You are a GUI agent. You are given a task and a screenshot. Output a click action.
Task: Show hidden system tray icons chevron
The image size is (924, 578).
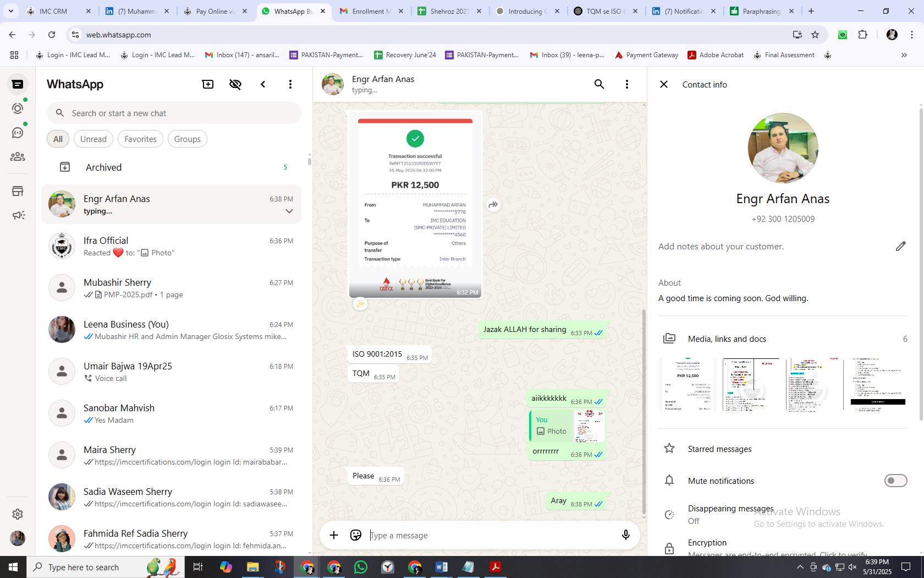click(800, 567)
